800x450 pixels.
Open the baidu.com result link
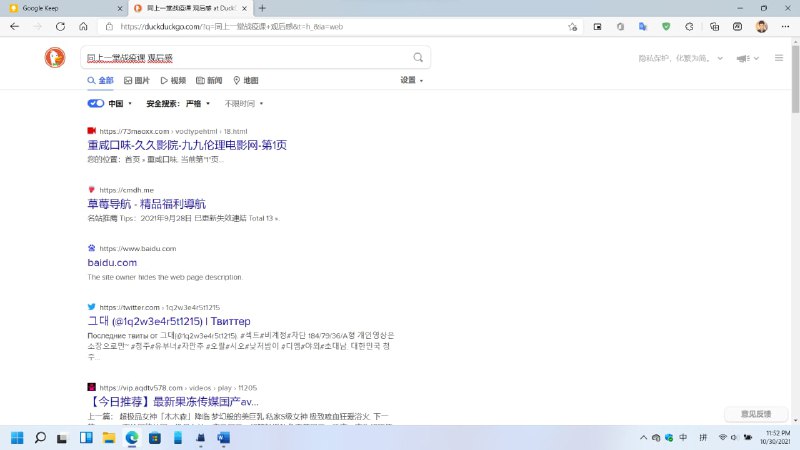(x=112, y=263)
